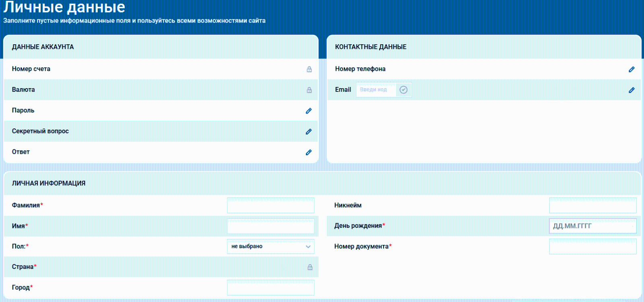The height and width of the screenshot is (302, 644).
Task: Click the ЛИЧНАЯ ИНФОРМАЦИЯ section heading
Action: point(49,183)
